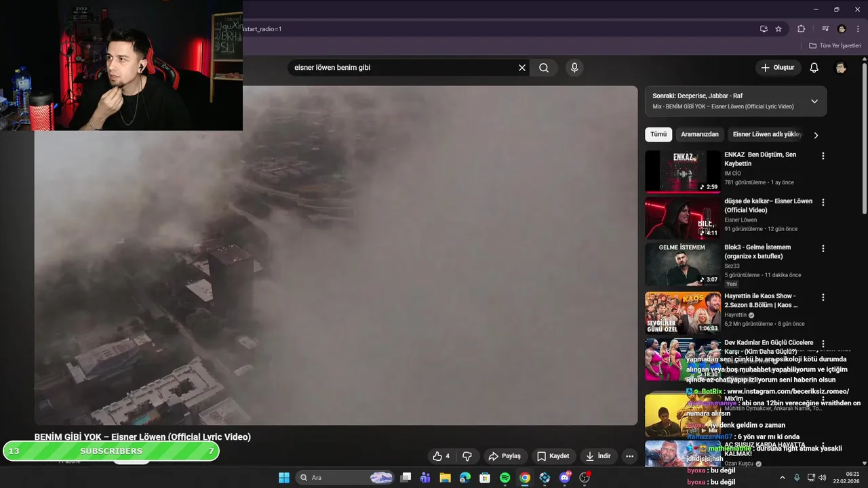Click the system tray microphone icon
Viewport: 868px width, 488px height.
pyautogui.click(x=797, y=478)
